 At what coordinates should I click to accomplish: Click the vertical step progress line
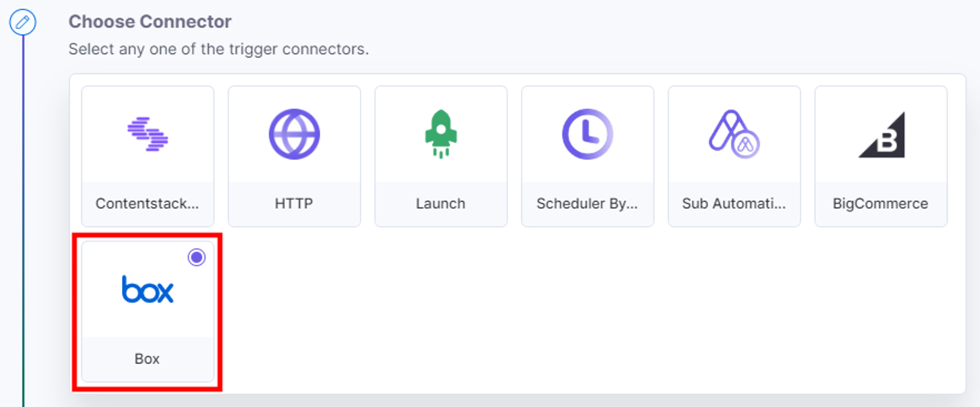coord(23,220)
